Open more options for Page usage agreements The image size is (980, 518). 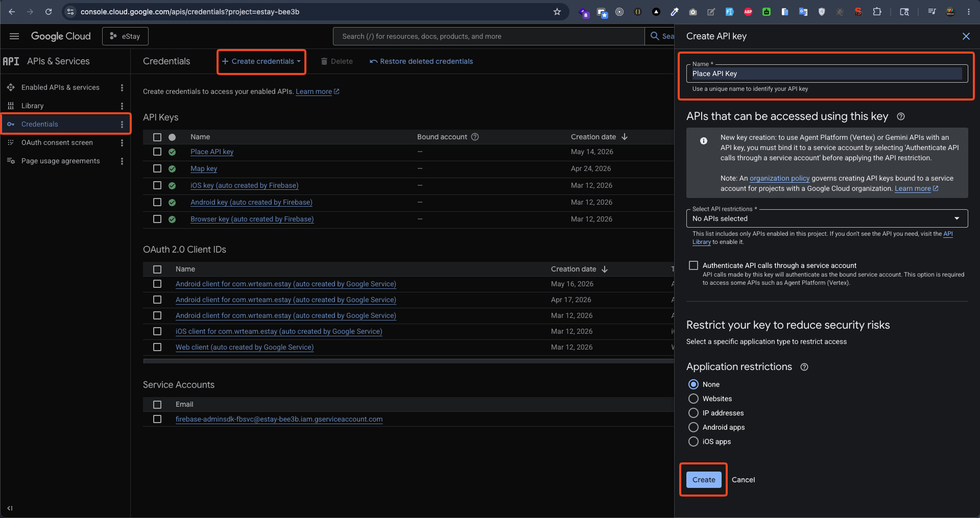[122, 161]
